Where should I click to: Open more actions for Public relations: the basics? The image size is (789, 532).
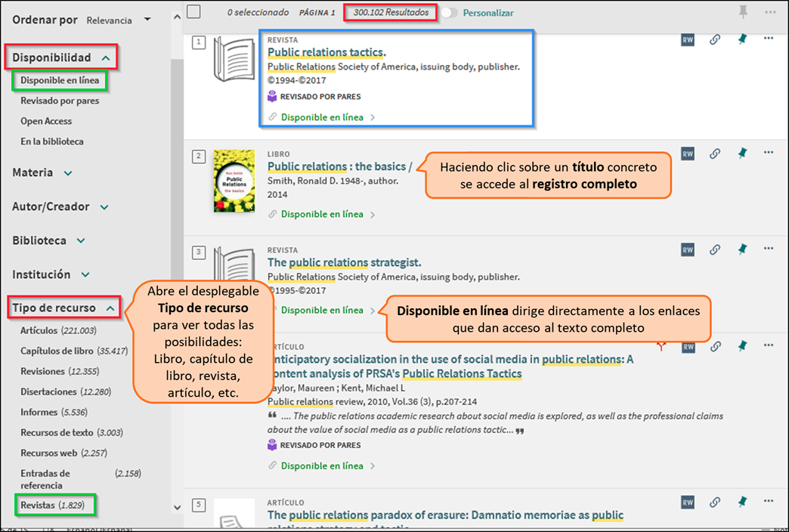(x=769, y=153)
